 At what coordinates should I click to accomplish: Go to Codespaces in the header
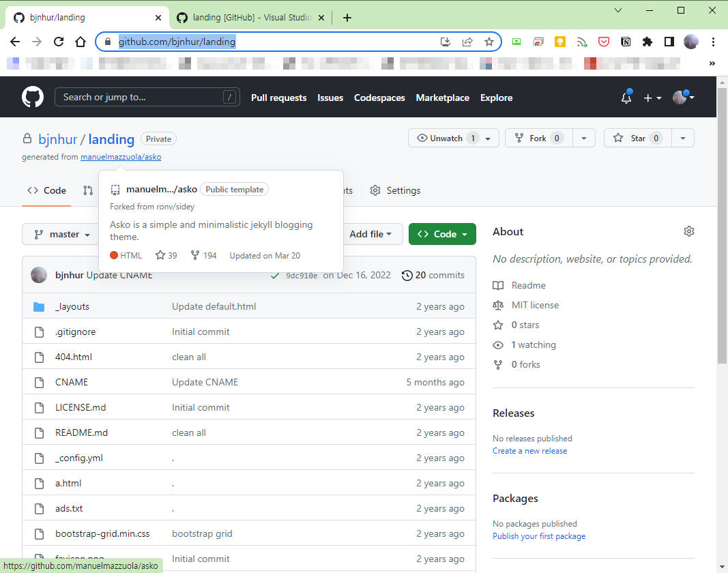click(379, 98)
